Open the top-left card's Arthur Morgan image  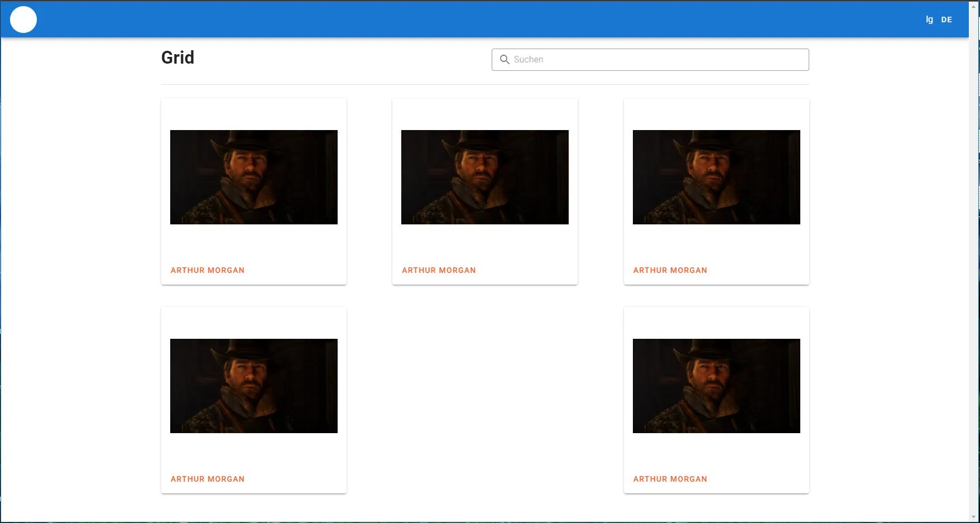click(x=254, y=177)
